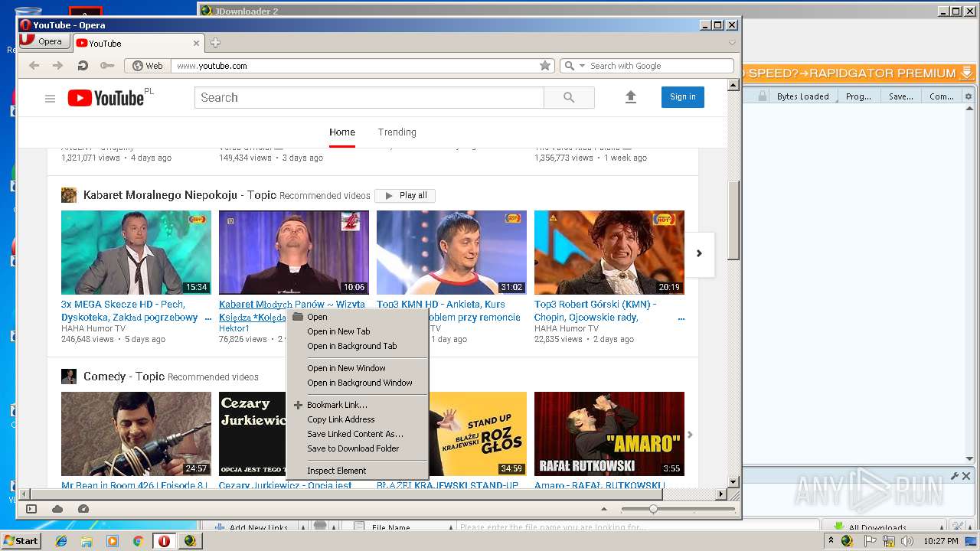Click the YouTube upload arrow icon
This screenshot has width=980, height=551.
[x=631, y=97]
